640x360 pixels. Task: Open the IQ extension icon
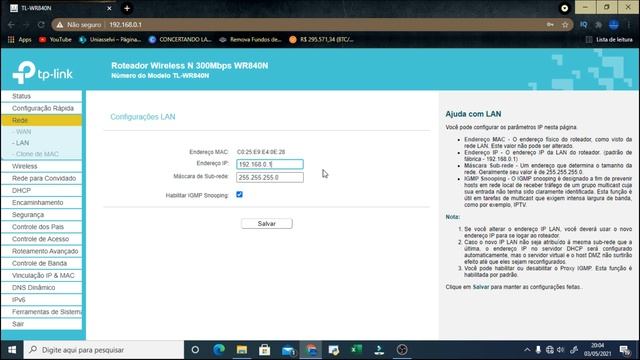583,24
